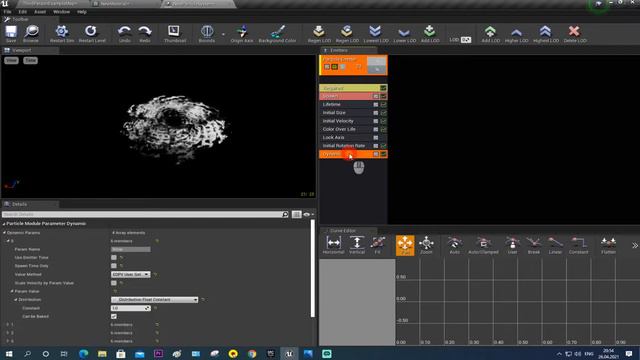Collapse Particle Module Parameter Dynamic section

[4, 224]
